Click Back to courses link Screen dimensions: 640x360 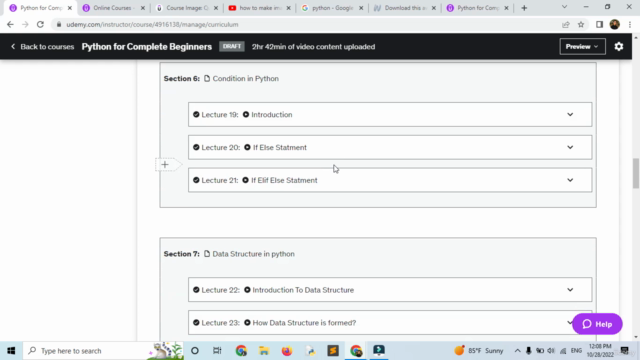[x=42, y=47]
